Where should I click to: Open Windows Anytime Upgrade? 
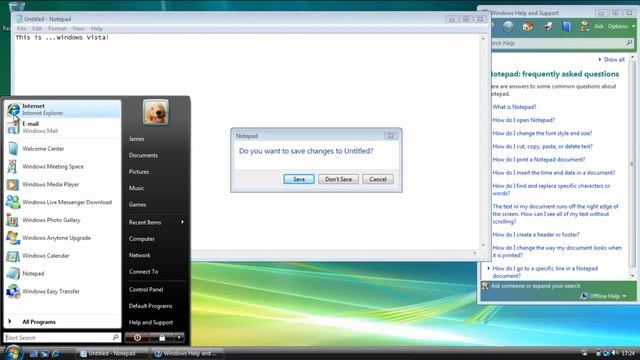click(x=62, y=238)
